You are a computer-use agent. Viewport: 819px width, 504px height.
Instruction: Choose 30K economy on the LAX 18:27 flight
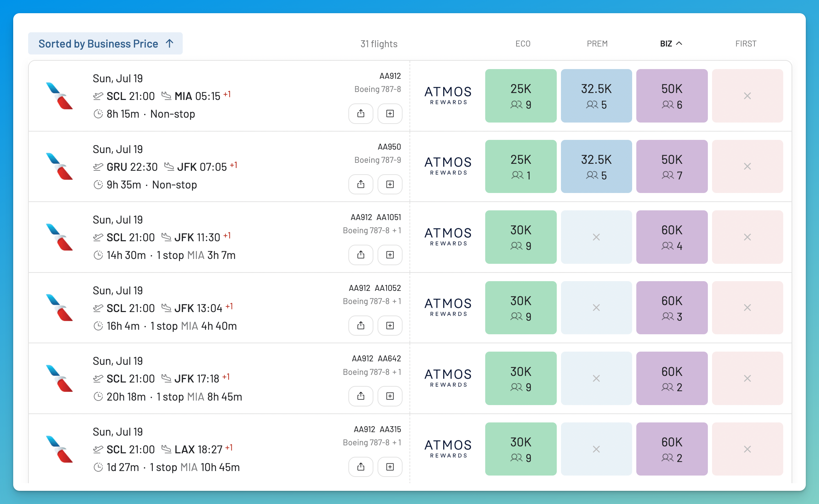[x=521, y=449]
